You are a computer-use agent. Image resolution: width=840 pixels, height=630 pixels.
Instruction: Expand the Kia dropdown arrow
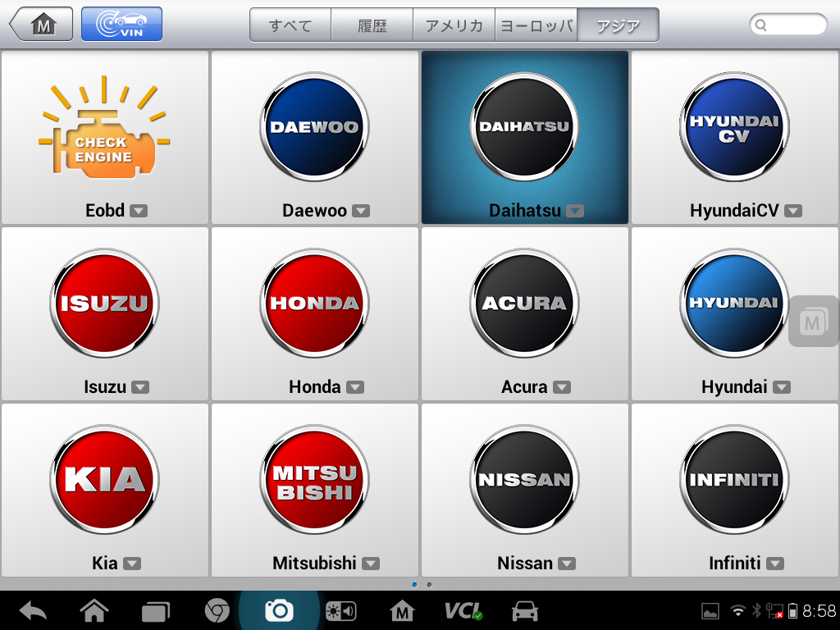(132, 564)
